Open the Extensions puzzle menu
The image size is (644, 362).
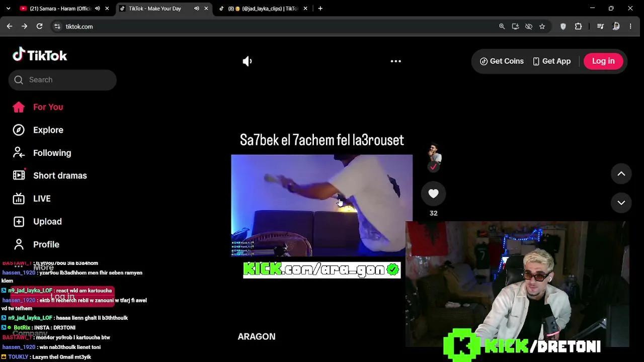(x=578, y=27)
